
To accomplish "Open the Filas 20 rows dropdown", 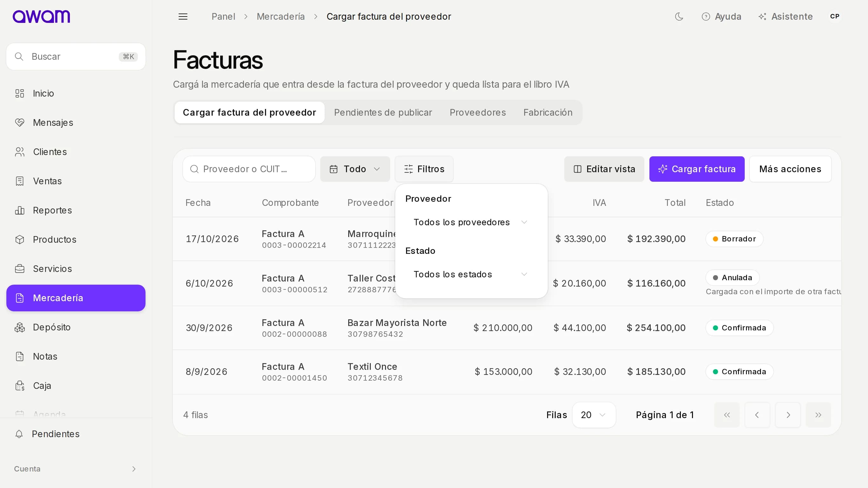I will (594, 415).
